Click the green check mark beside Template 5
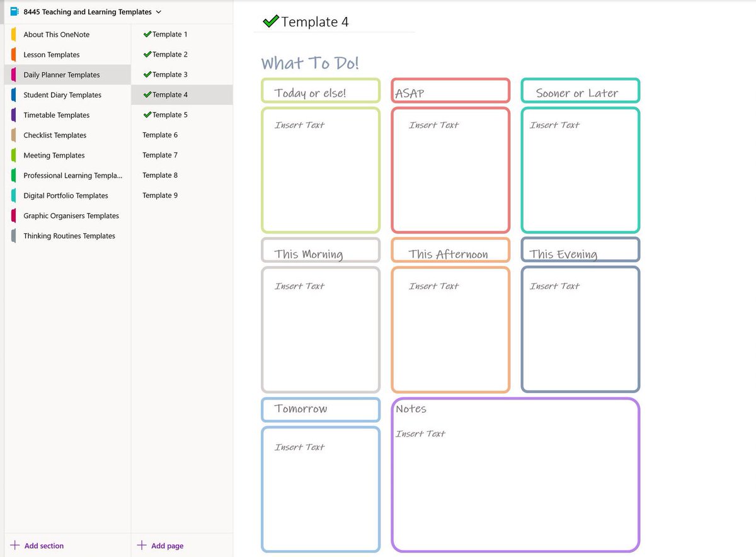This screenshot has height=557, width=756. point(147,115)
